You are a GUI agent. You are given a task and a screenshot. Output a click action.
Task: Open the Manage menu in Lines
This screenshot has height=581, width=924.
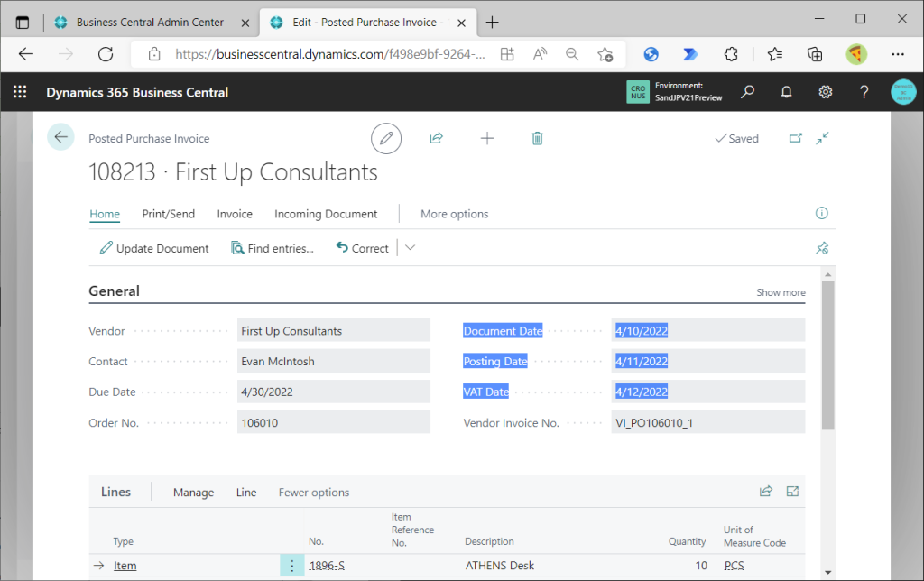(x=193, y=492)
